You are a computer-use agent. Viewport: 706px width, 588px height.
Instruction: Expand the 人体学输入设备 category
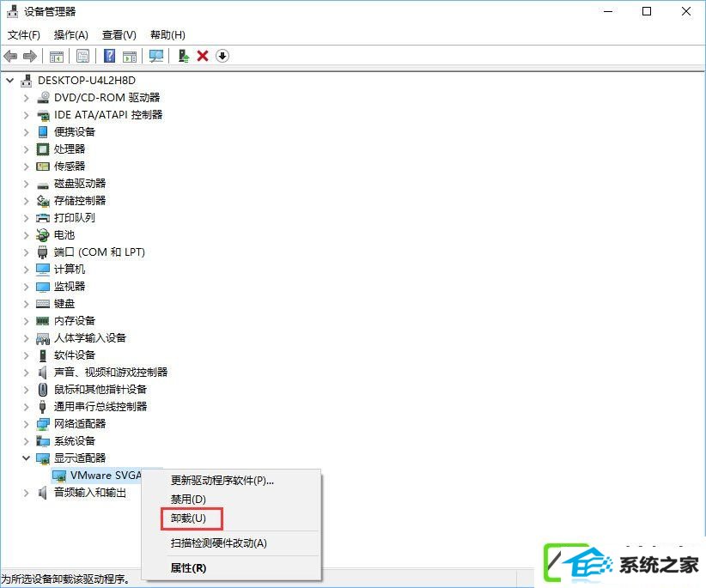(26, 338)
